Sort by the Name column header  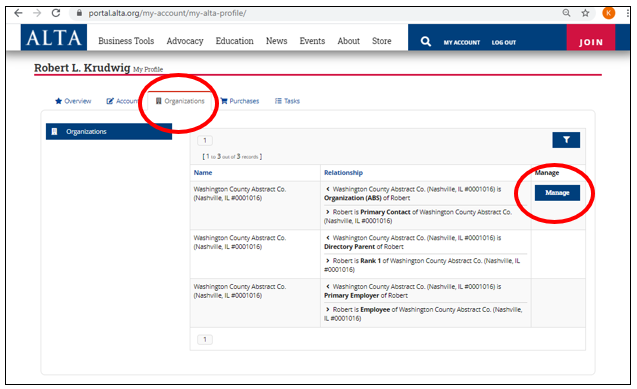click(203, 173)
